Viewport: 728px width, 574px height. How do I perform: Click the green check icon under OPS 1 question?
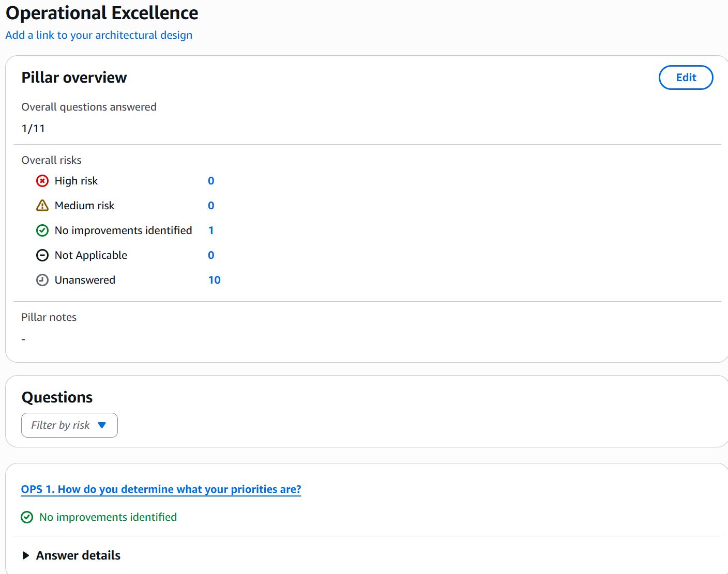[x=27, y=517]
